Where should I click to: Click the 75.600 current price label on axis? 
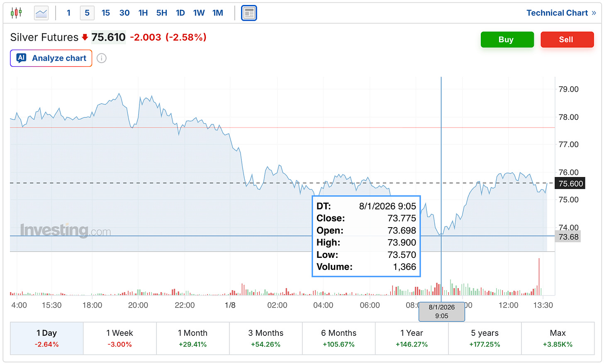[x=570, y=184]
